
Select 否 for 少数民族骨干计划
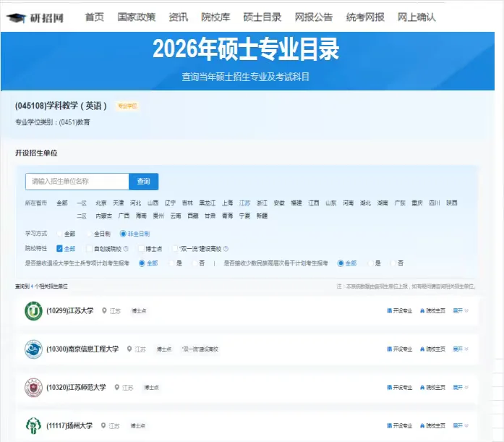[x=393, y=263]
